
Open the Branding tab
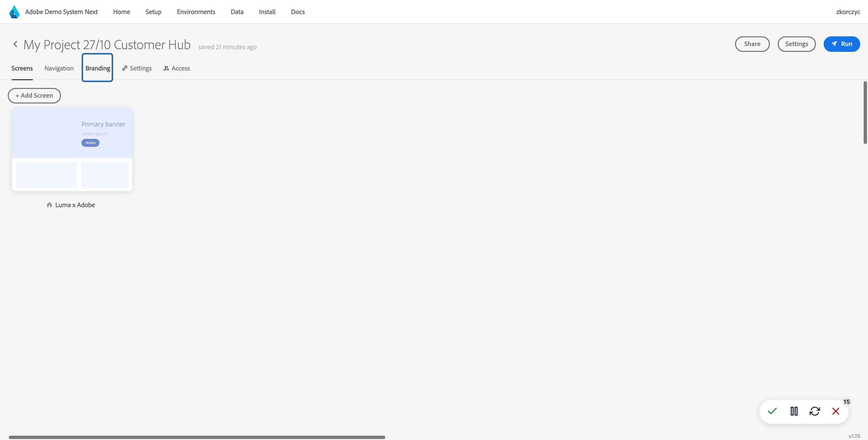point(98,68)
